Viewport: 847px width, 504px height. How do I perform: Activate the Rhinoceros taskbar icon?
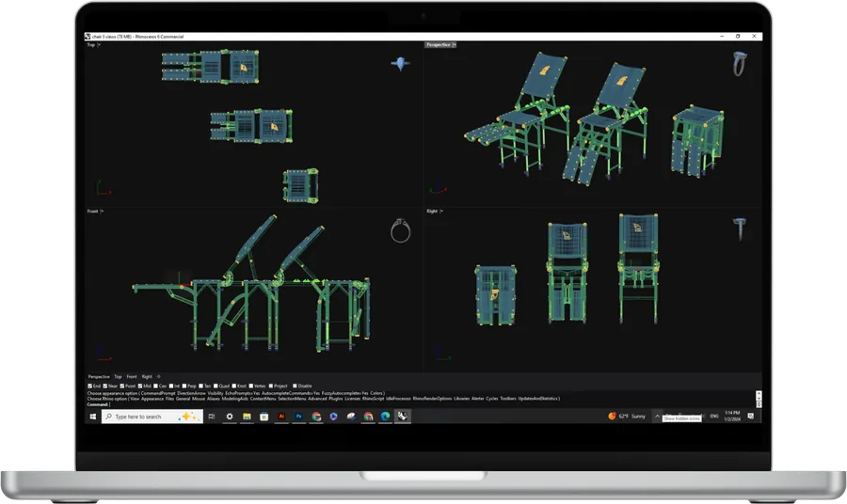[x=403, y=416]
